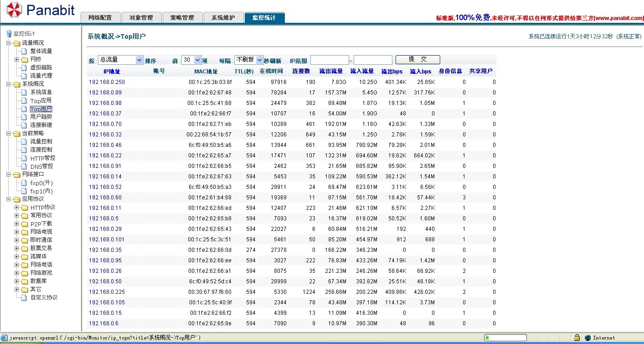Open the Top应用 page
The height and width of the screenshot is (344, 644).
click(41, 100)
